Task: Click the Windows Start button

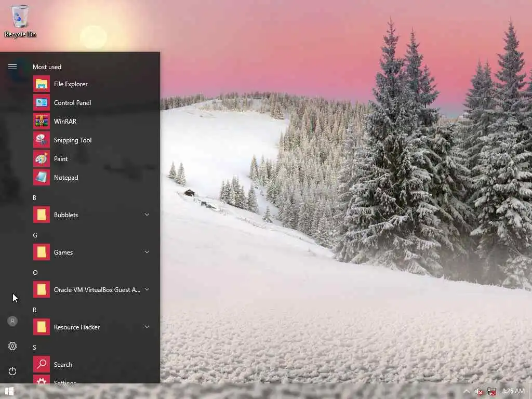Action: 9,391
